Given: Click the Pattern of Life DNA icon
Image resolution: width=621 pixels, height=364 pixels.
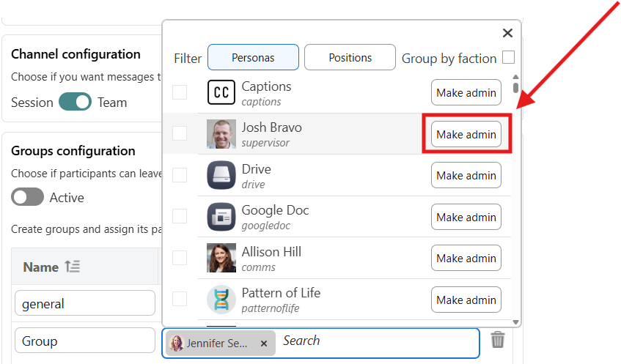Looking at the screenshot, I should click(x=221, y=300).
